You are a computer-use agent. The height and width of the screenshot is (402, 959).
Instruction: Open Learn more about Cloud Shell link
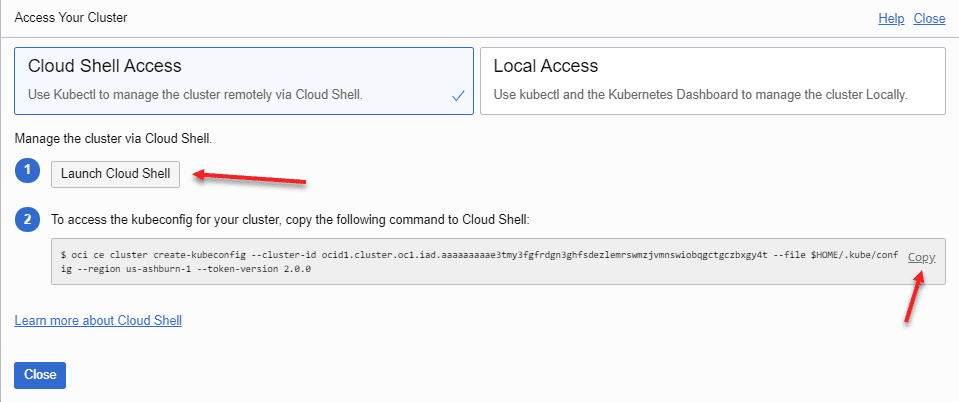pyautogui.click(x=98, y=320)
